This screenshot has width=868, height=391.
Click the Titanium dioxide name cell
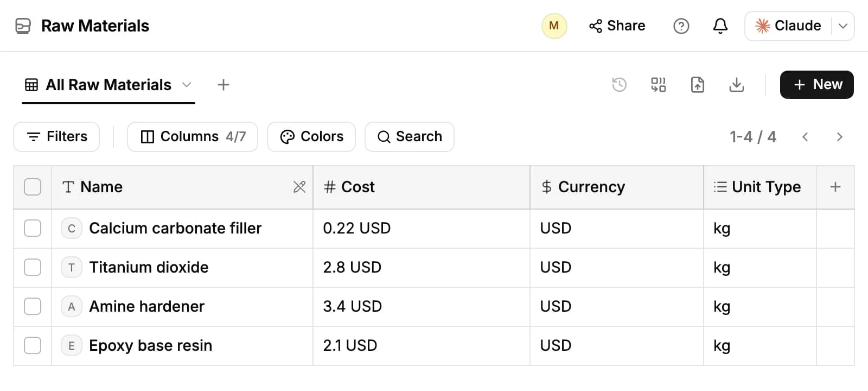click(182, 268)
